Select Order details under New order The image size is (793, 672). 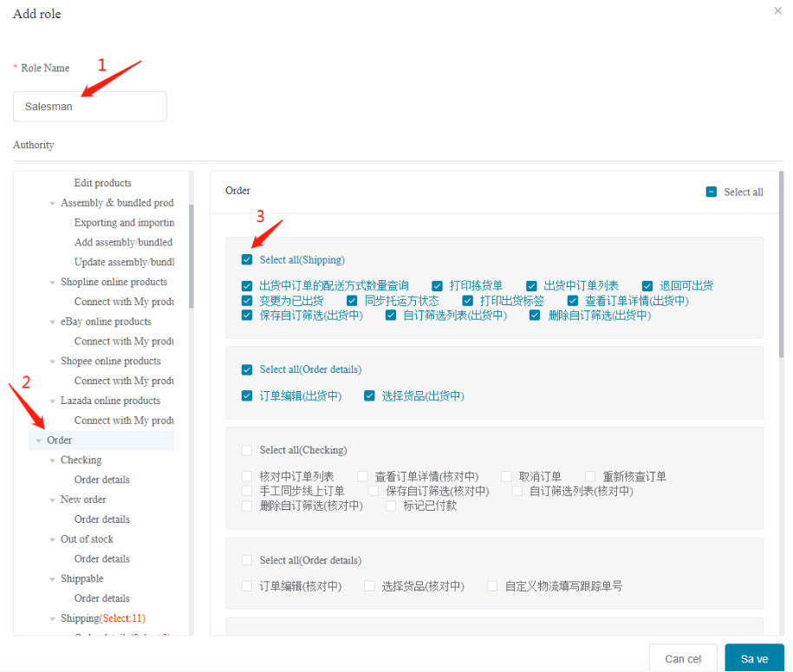coord(101,519)
